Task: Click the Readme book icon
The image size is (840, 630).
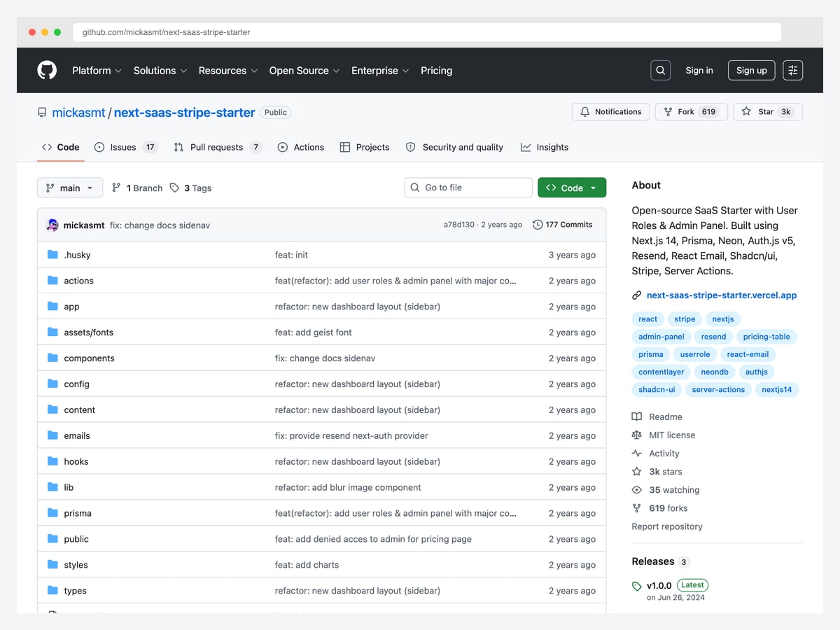Action: point(636,416)
